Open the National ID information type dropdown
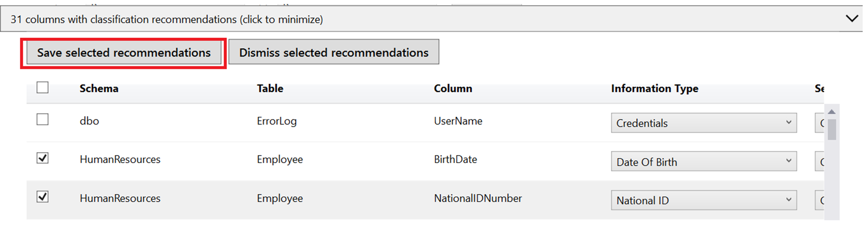 pyautogui.click(x=703, y=200)
